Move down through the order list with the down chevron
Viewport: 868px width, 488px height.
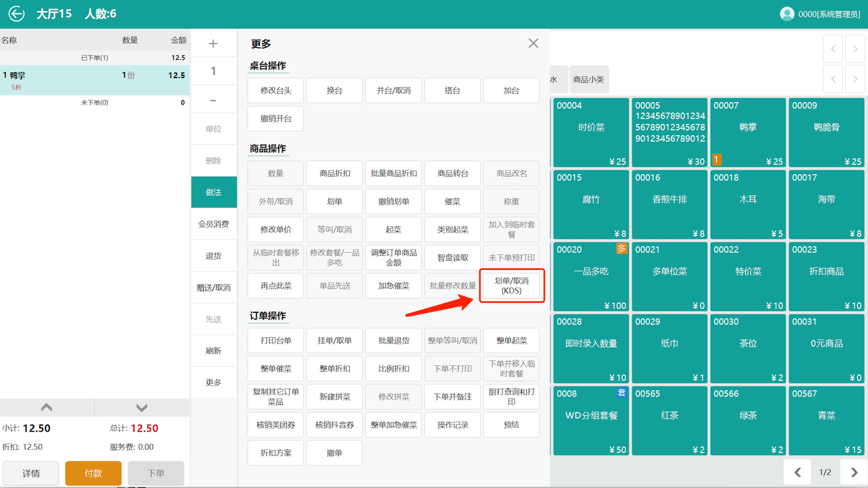click(142, 407)
